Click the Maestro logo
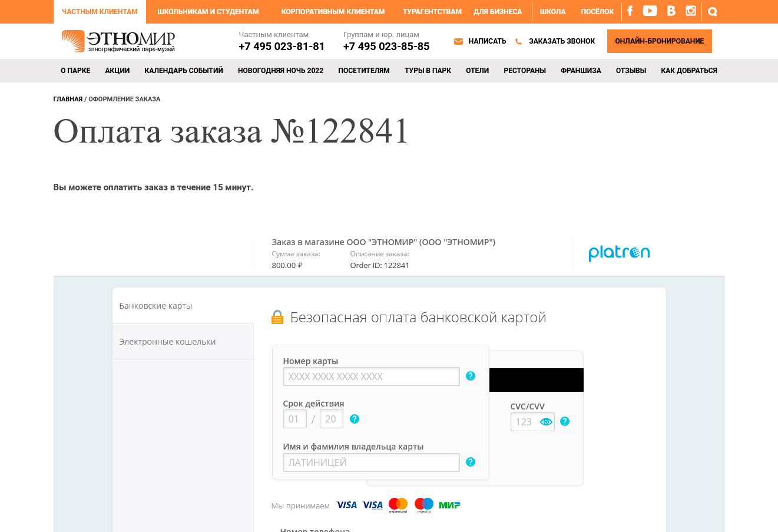Image resolution: width=778 pixels, height=532 pixels. tap(424, 505)
